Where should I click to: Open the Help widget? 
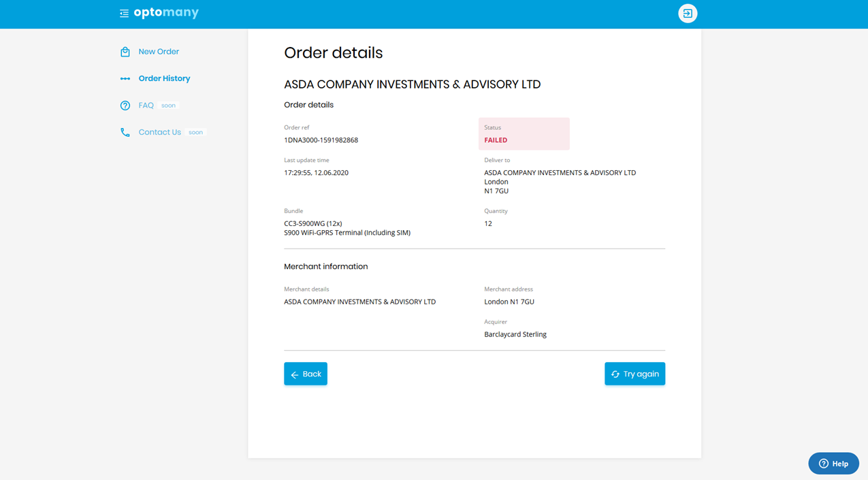(x=833, y=464)
